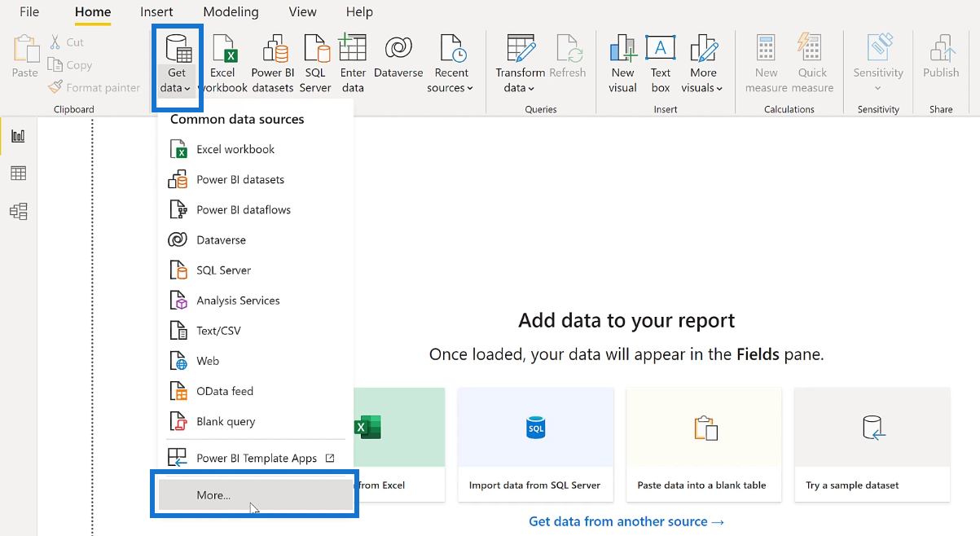This screenshot has height=536, width=980.
Task: Select OData feed from the list
Action: click(x=256, y=390)
